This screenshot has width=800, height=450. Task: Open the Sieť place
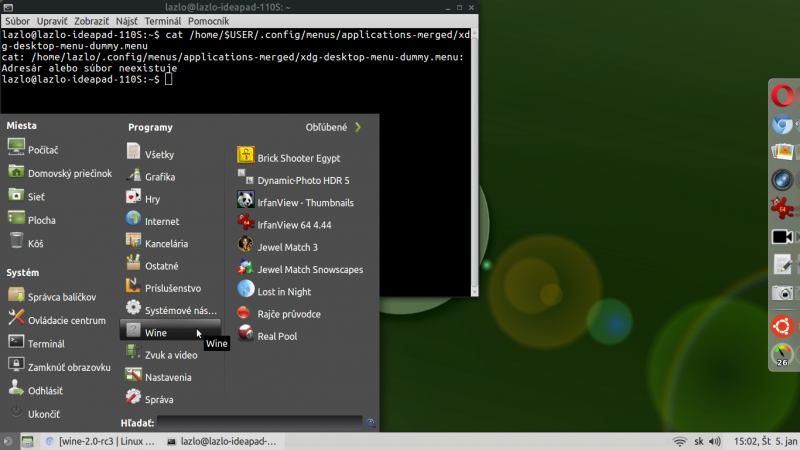pyautogui.click(x=26, y=196)
